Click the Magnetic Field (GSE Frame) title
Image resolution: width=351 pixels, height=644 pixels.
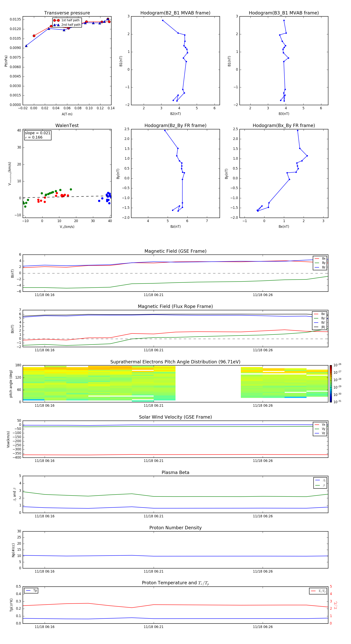pyautogui.click(x=175, y=251)
